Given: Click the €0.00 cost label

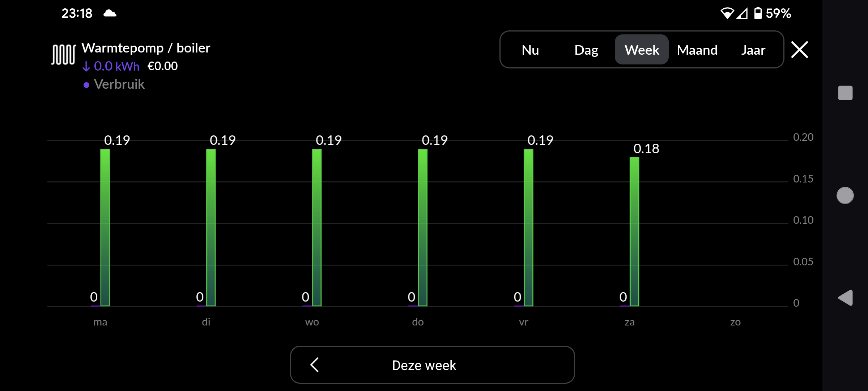Looking at the screenshot, I should coord(163,66).
